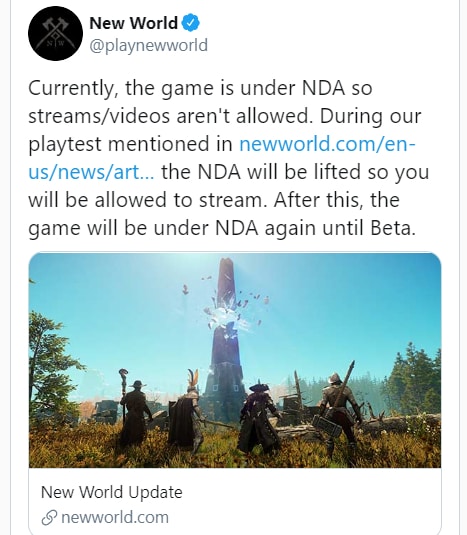Viewport: 467px width, 535px height.
Task: Open the New World Update card title
Action: (x=112, y=492)
